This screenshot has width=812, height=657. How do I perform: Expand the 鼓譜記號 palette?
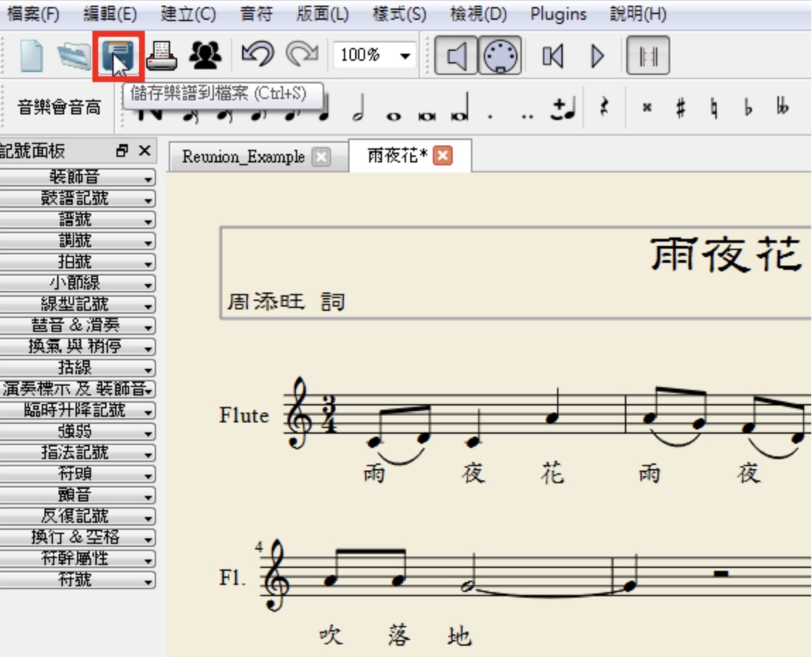coord(77,199)
